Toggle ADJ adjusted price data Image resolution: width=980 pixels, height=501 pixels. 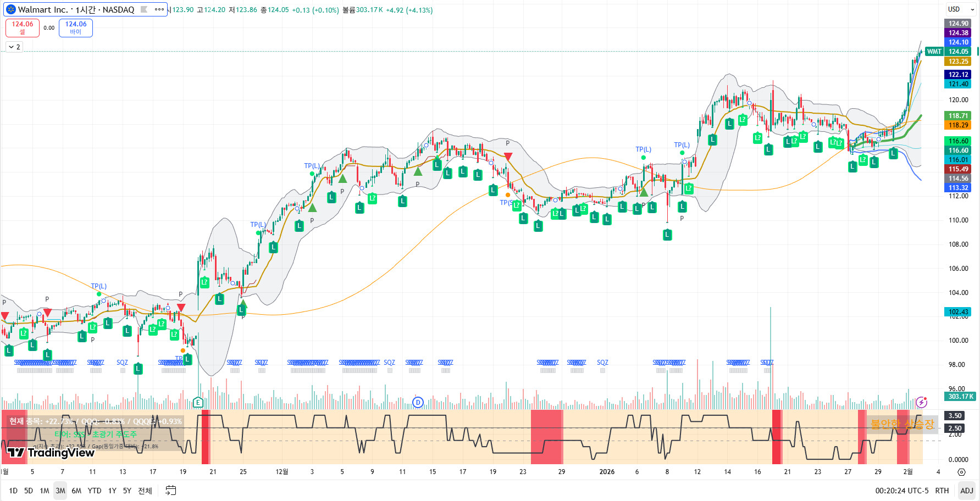[966, 491]
